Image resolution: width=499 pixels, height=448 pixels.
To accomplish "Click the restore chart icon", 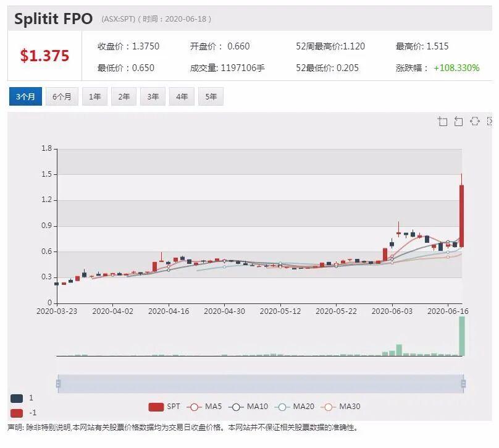I will [x=474, y=121].
